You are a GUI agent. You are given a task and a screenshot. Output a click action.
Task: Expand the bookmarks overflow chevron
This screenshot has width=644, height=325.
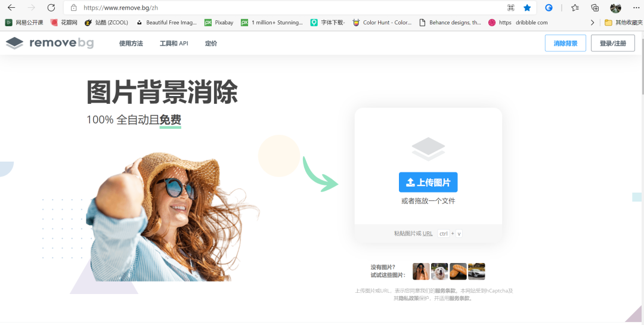592,23
